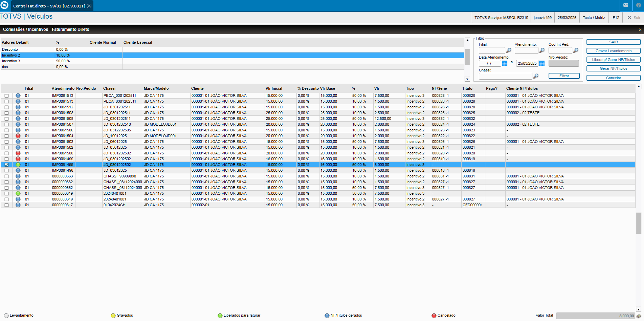Click green status dot in highlighted IMP0061499 row
The image size is (644, 321).
coord(18,165)
